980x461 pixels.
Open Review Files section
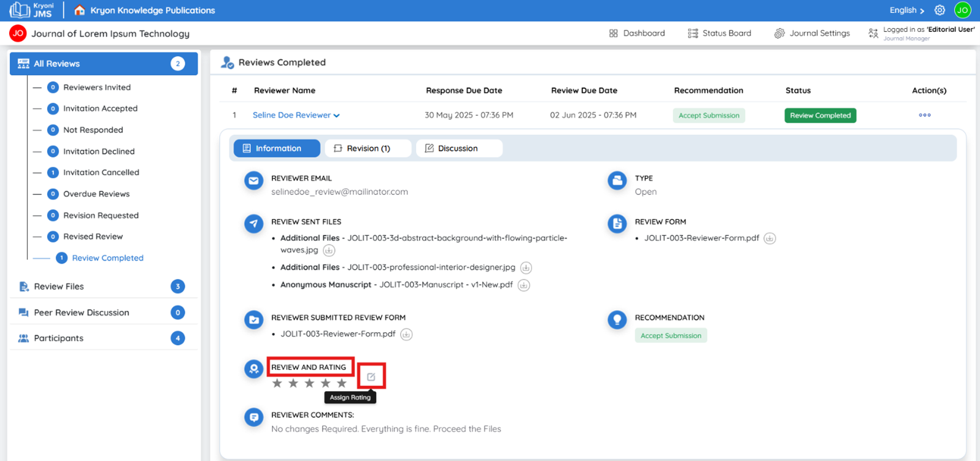(104, 286)
